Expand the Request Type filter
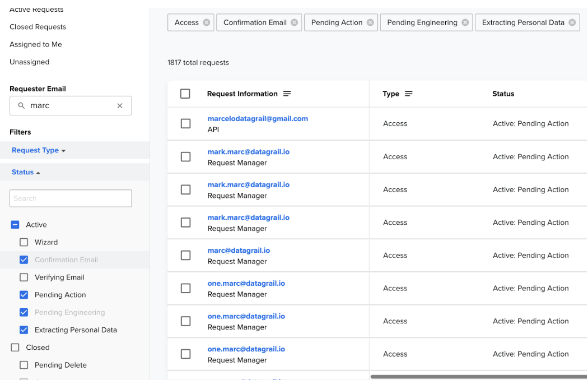The height and width of the screenshot is (380, 588). (38, 150)
